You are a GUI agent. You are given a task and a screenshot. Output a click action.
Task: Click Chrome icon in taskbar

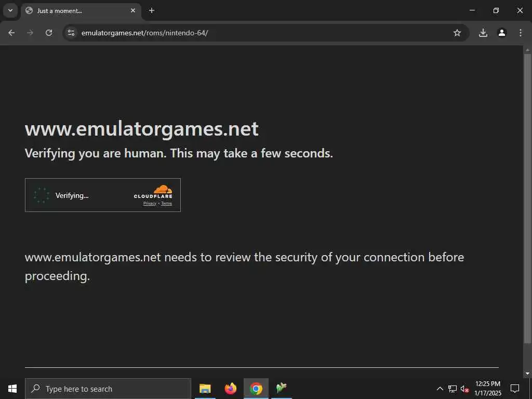(x=256, y=389)
